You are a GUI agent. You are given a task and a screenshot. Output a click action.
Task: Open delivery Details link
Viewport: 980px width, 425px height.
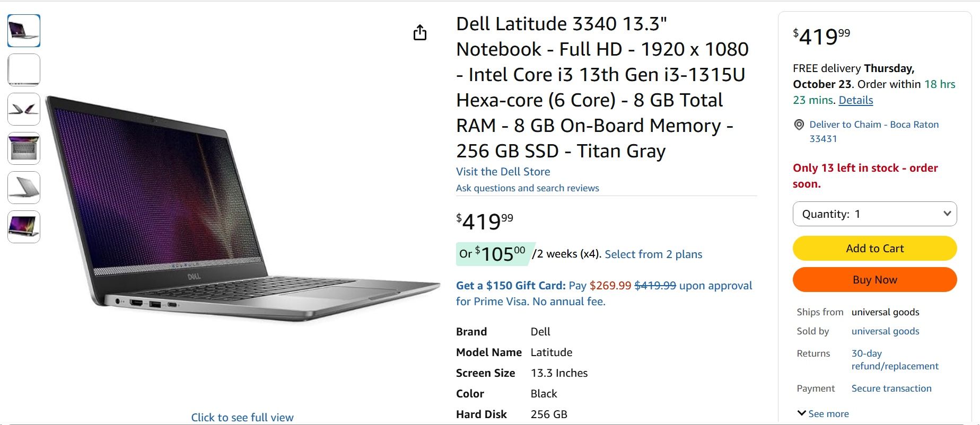tap(855, 100)
